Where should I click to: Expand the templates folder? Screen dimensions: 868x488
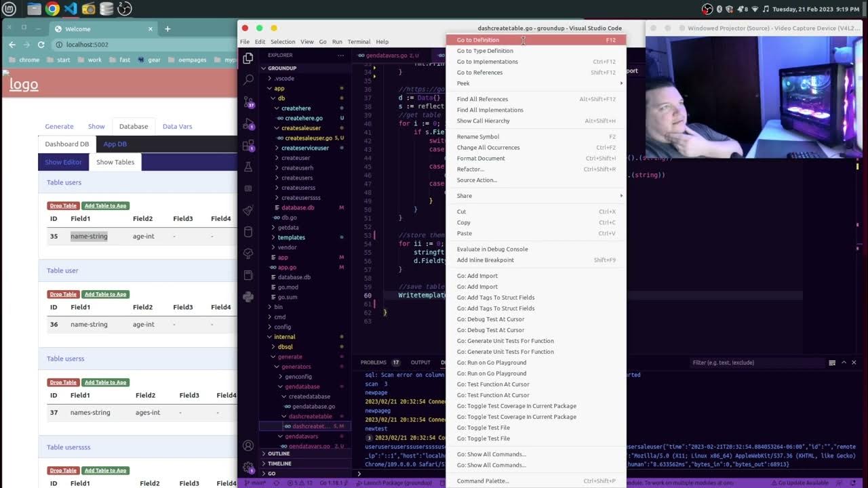point(291,237)
